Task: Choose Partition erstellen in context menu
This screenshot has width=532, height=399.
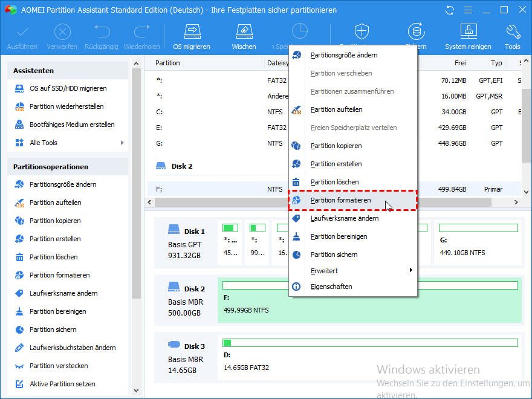Action: [353, 164]
